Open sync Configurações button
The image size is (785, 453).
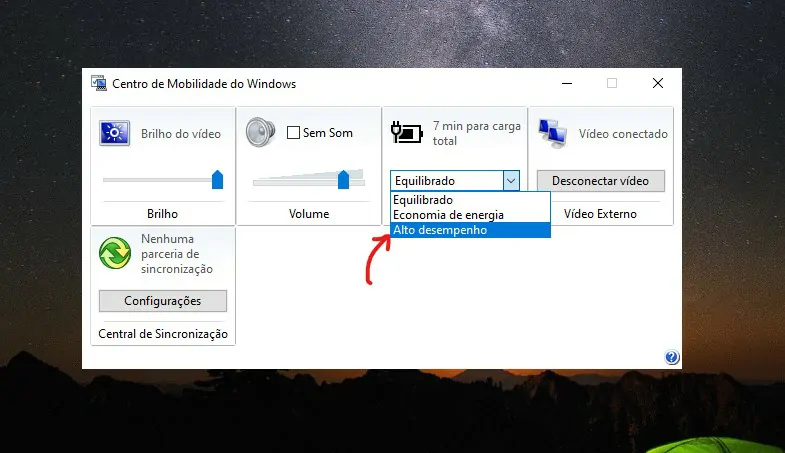coord(163,301)
